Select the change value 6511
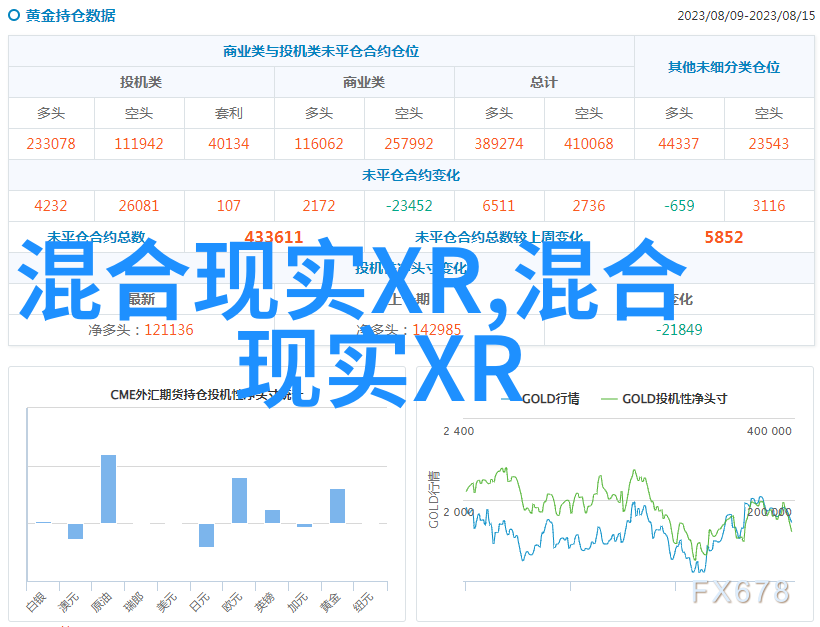The image size is (820, 627). point(498,206)
